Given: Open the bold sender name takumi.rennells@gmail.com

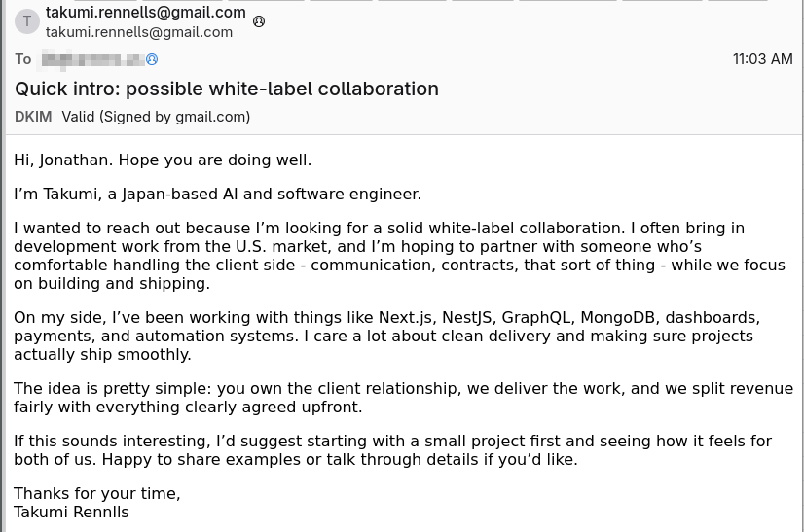Looking at the screenshot, I should [145, 13].
